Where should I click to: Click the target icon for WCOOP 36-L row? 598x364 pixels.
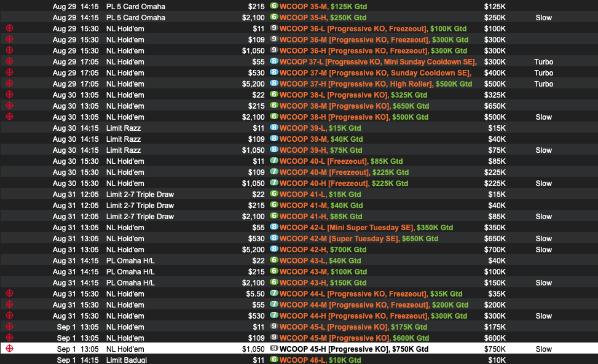(x=10, y=28)
